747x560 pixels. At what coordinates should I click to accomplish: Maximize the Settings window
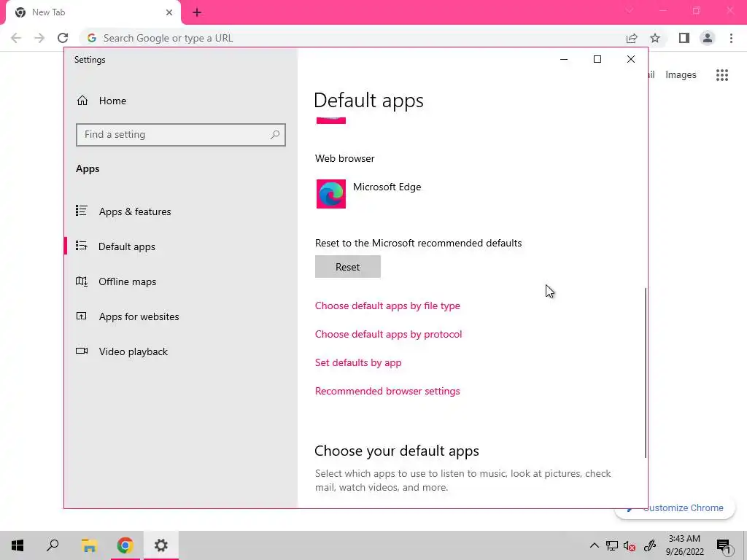(597, 59)
